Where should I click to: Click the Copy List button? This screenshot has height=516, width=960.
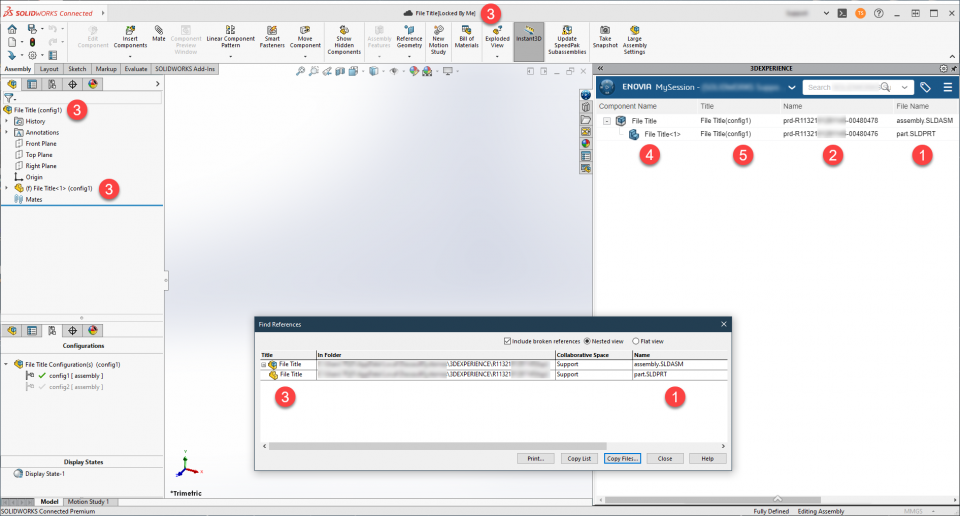pyautogui.click(x=579, y=458)
